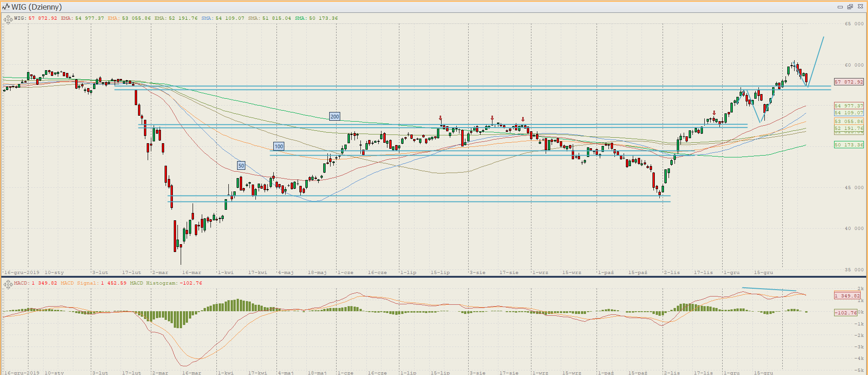Select the 50 moving average label
868x375 pixels.
click(241, 166)
